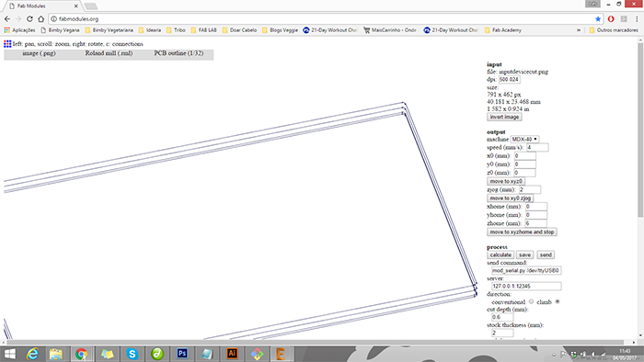Click the page vertical scrollbar thumb

(x=640, y=130)
